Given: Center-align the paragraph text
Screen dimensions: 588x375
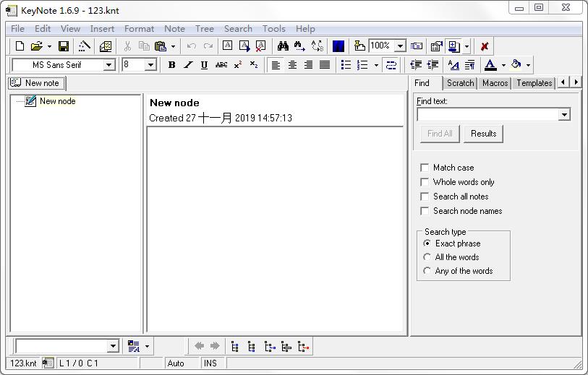Looking at the screenshot, I should pos(292,65).
